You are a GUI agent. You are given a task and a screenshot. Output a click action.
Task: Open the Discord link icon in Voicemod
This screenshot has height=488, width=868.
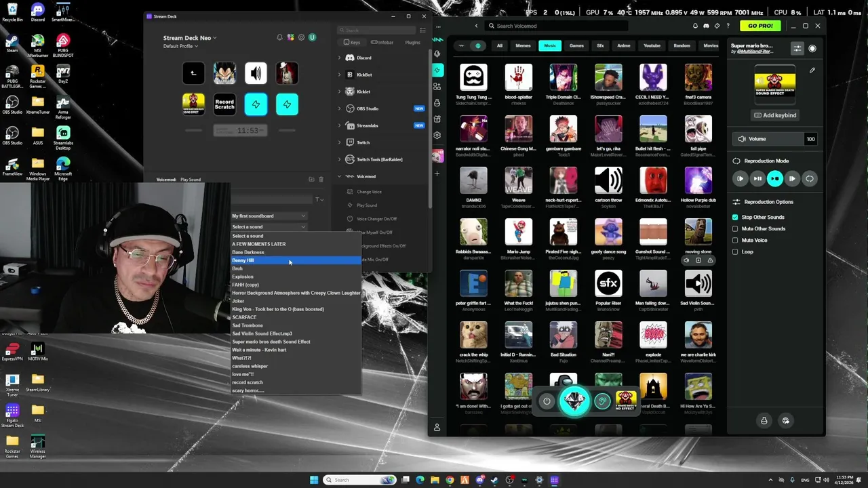click(706, 26)
